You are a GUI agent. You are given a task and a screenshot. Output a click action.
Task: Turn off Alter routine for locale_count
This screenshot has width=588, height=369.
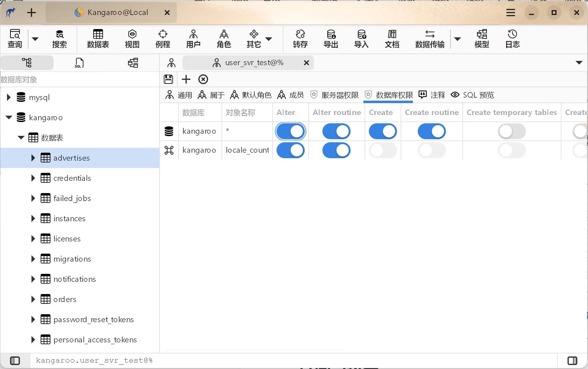coord(336,150)
